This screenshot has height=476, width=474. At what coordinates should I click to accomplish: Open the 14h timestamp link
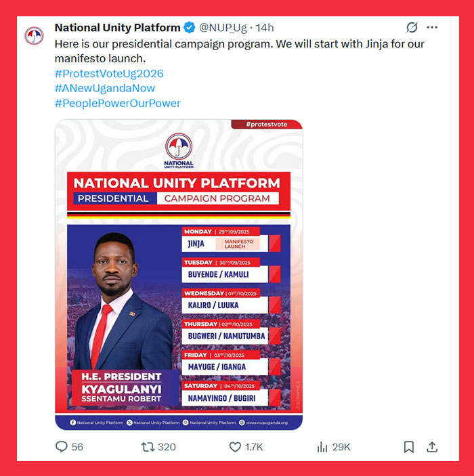(265, 28)
